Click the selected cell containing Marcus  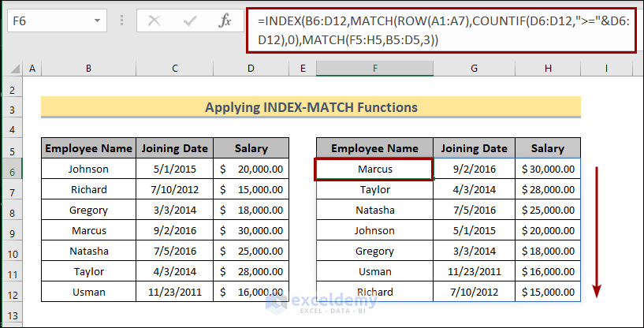[374, 169]
